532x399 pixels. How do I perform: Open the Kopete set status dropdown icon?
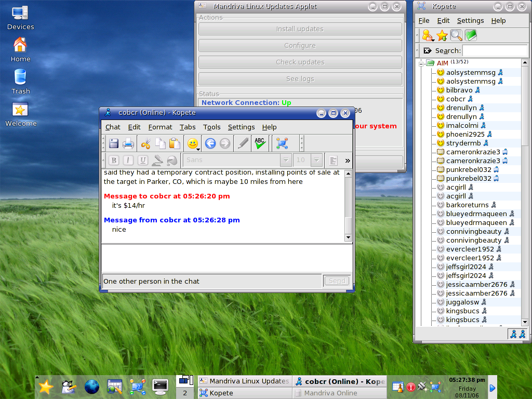coord(428,35)
